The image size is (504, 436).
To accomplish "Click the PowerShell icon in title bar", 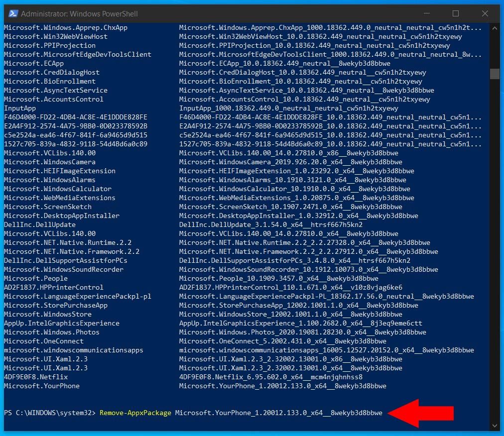I will pos(13,13).
